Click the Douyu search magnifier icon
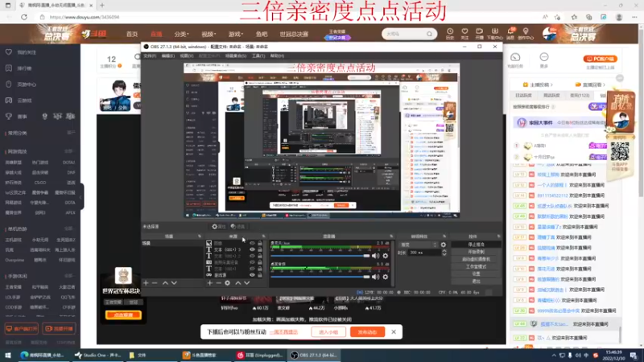This screenshot has width=644, height=362. click(x=429, y=34)
